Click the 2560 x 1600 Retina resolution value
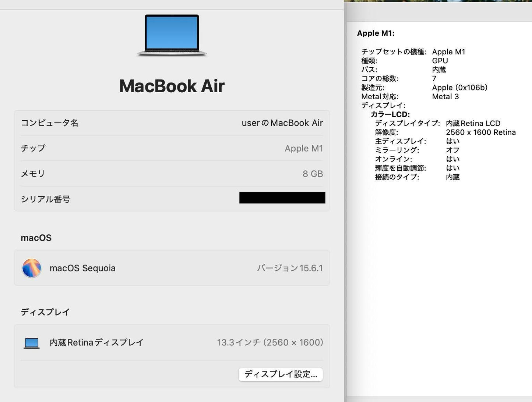 pyautogui.click(x=481, y=132)
